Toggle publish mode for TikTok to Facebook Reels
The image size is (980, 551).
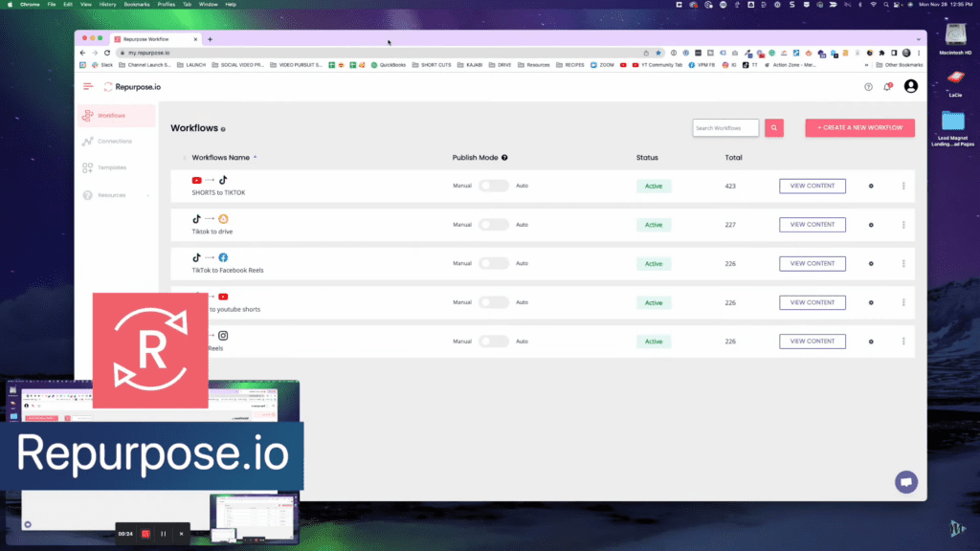[494, 263]
